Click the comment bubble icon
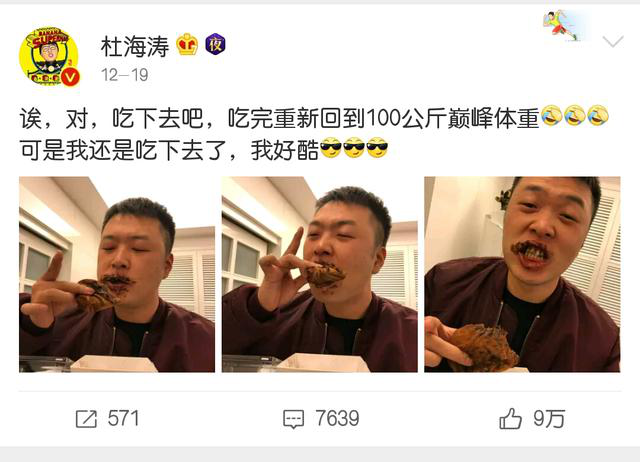This screenshot has width=640, height=462. coord(293,419)
